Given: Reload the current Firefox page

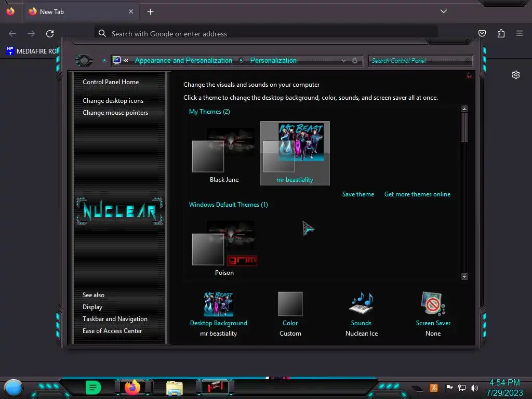Looking at the screenshot, I should (50, 34).
